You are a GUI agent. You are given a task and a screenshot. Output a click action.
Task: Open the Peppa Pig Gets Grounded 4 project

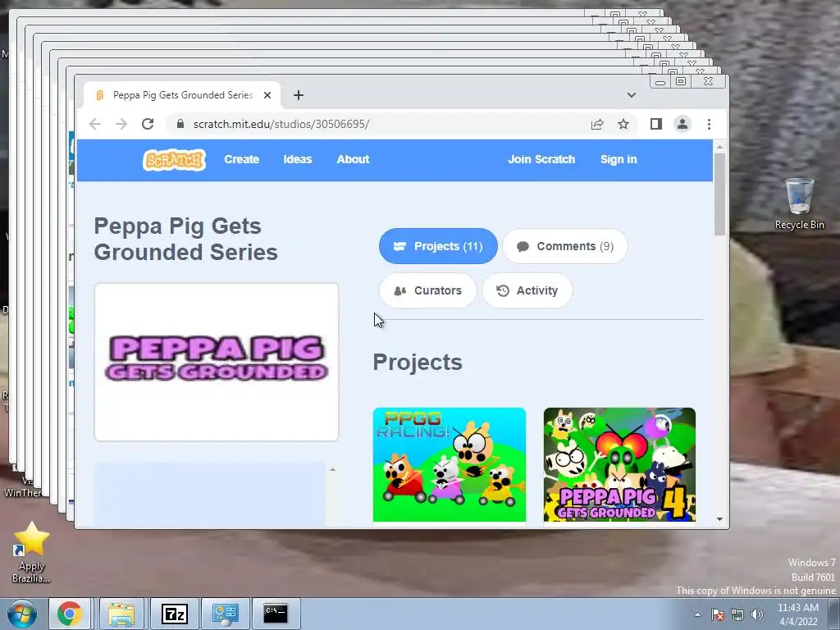click(619, 464)
